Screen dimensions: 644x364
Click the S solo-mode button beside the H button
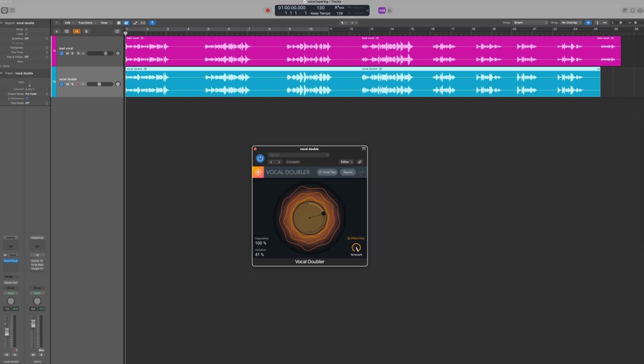[86, 31]
